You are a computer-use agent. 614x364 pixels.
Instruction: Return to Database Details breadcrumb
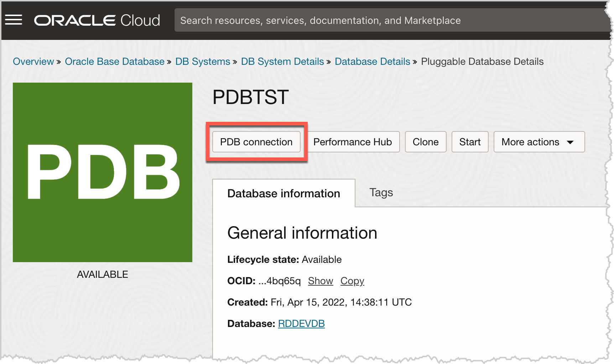click(373, 62)
